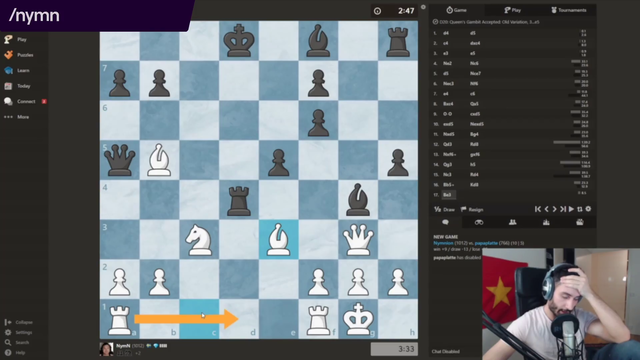Select the white queen on g3
The width and height of the screenshot is (640, 360).
tap(358, 240)
